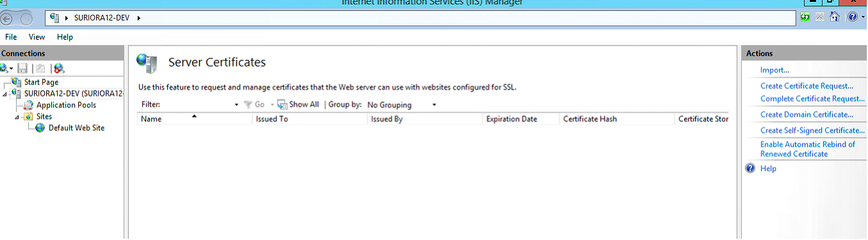The image size is (868, 240).
Task: Collapse the SURIORA12-DEV server node
Action: 6,94
